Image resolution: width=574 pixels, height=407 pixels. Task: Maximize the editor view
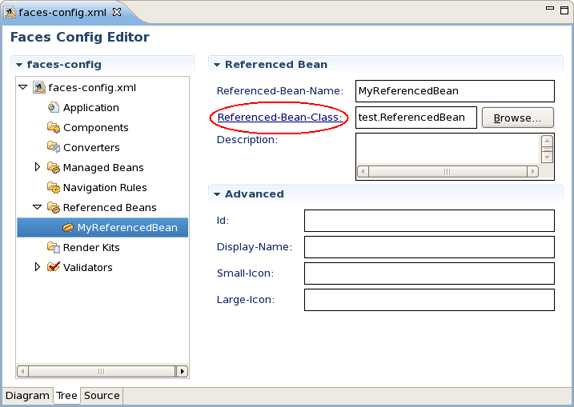point(564,10)
